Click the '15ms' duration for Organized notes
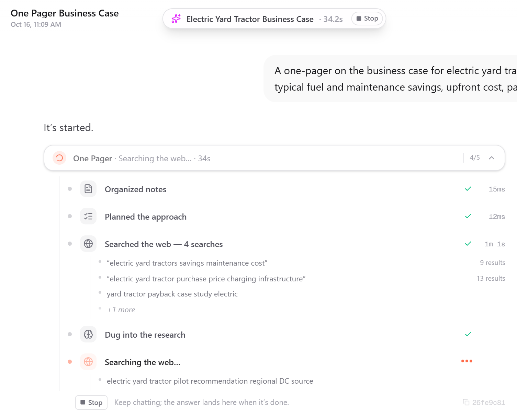 tap(497, 189)
